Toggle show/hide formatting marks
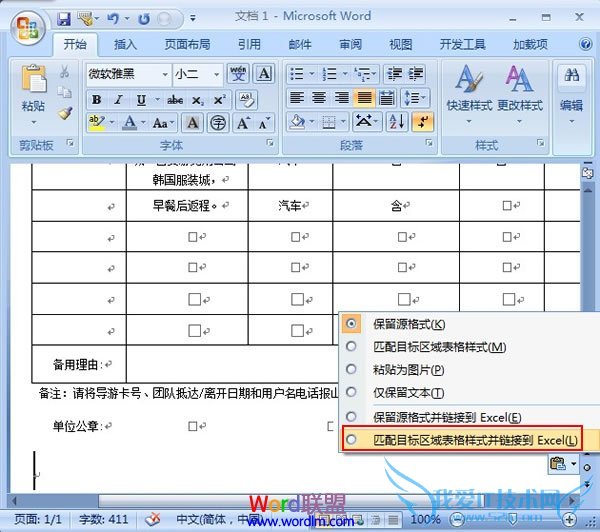The width and height of the screenshot is (600, 532). pos(422,122)
